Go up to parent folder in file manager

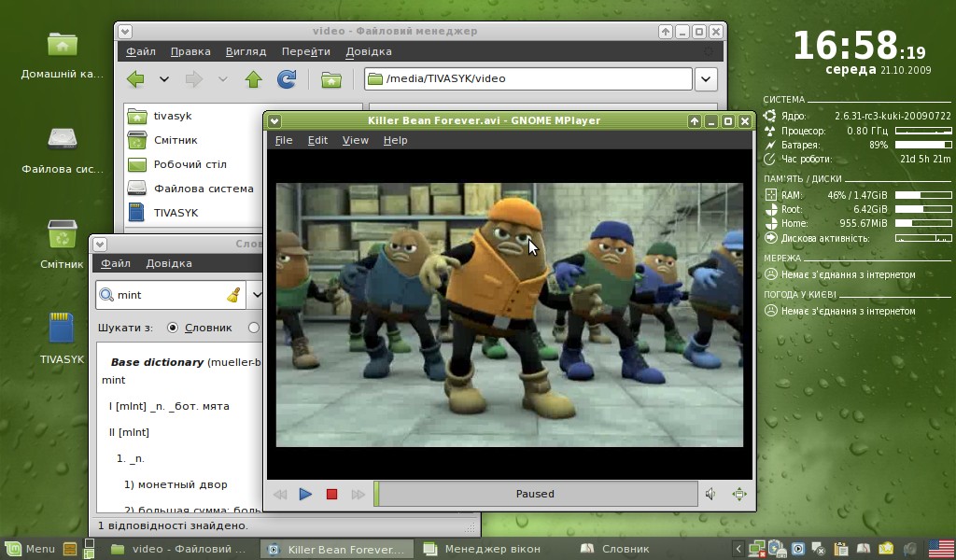coord(254,78)
